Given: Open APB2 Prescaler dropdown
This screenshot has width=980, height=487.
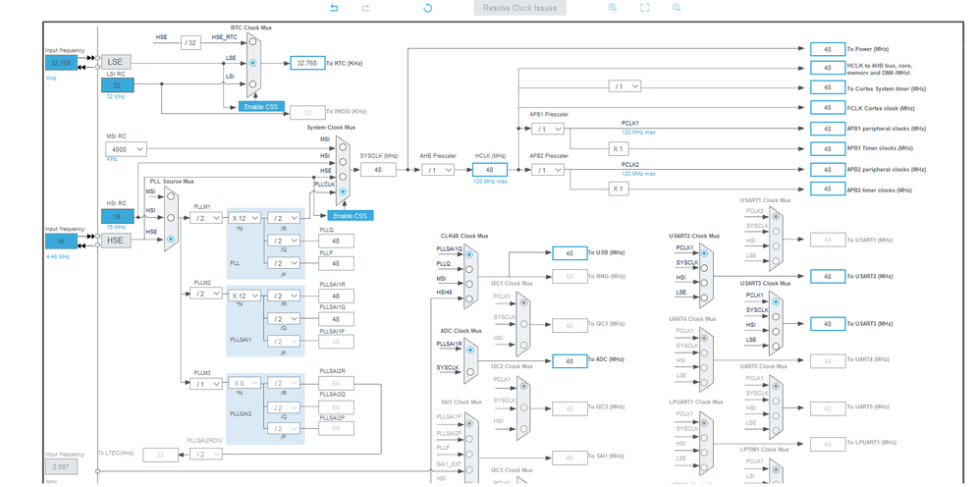Looking at the screenshot, I should point(548,170).
